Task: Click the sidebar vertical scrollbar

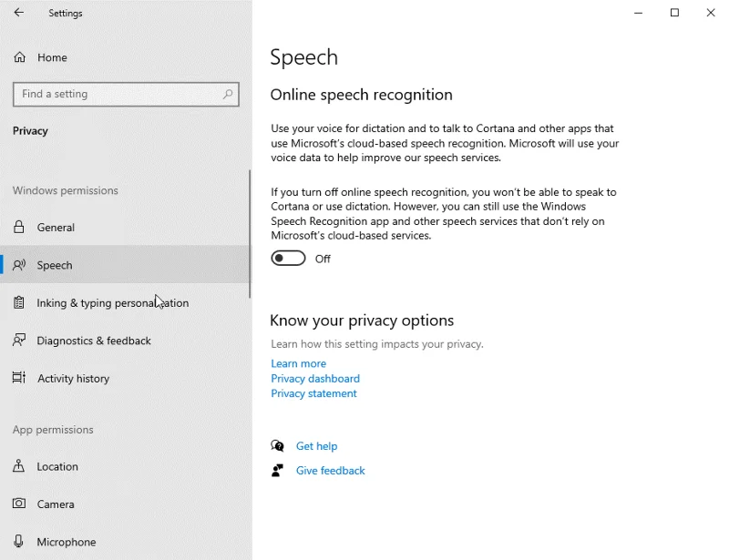Action: click(250, 234)
